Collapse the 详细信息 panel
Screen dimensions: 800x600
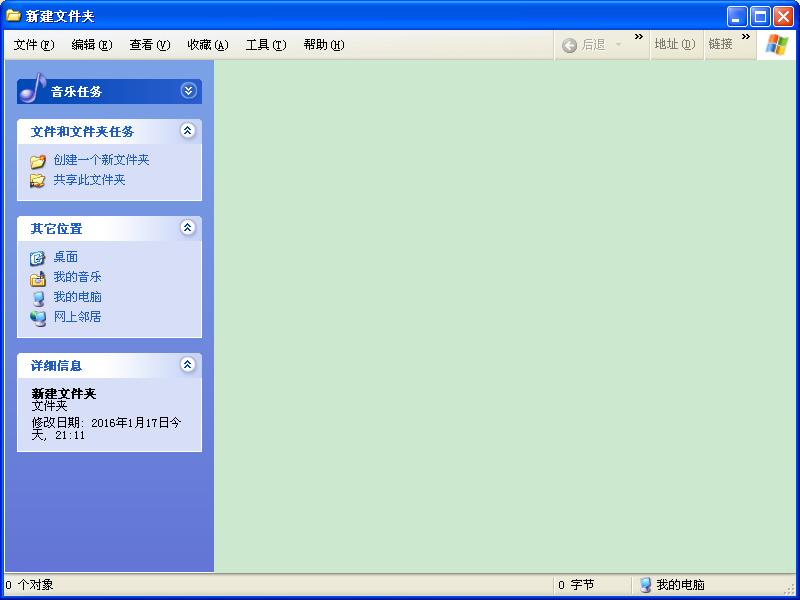tap(187, 365)
